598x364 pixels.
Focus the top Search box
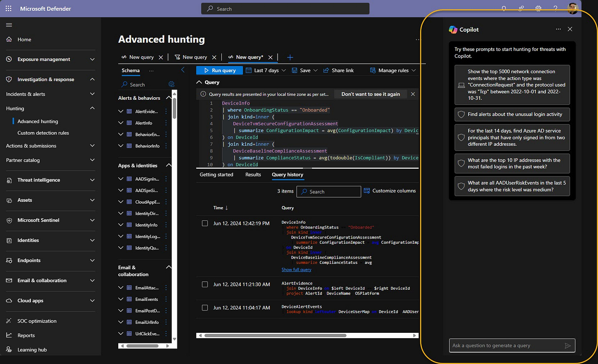click(285, 9)
